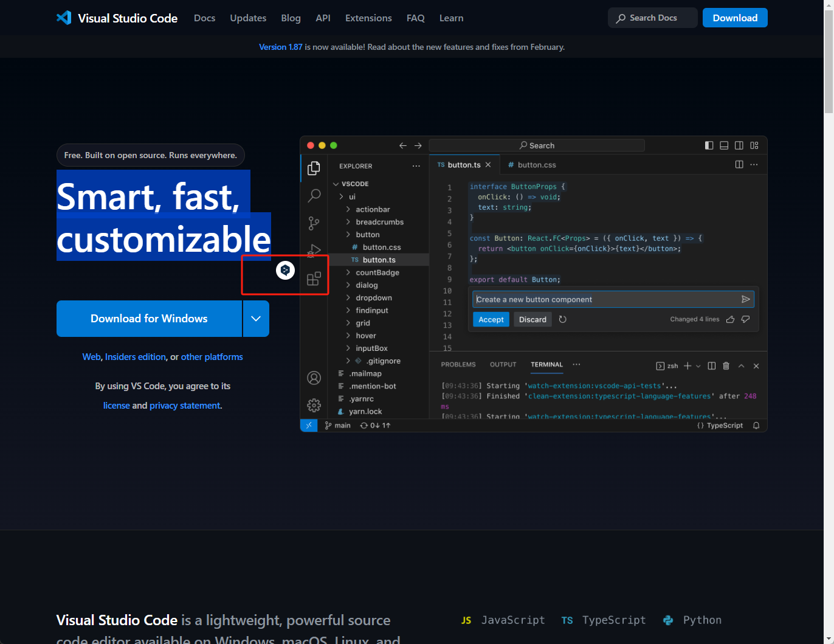The width and height of the screenshot is (834, 644).
Task: Open the terminal launch profile chevron
Action: pos(698,366)
